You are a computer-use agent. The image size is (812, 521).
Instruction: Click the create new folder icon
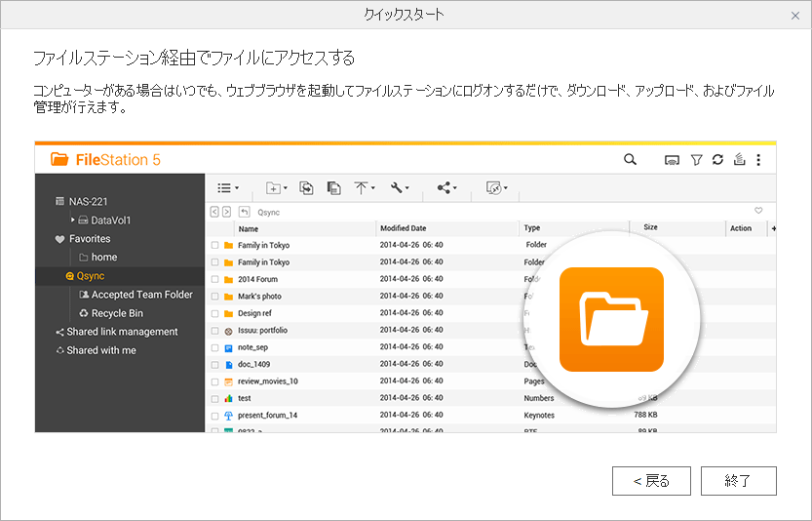273,187
